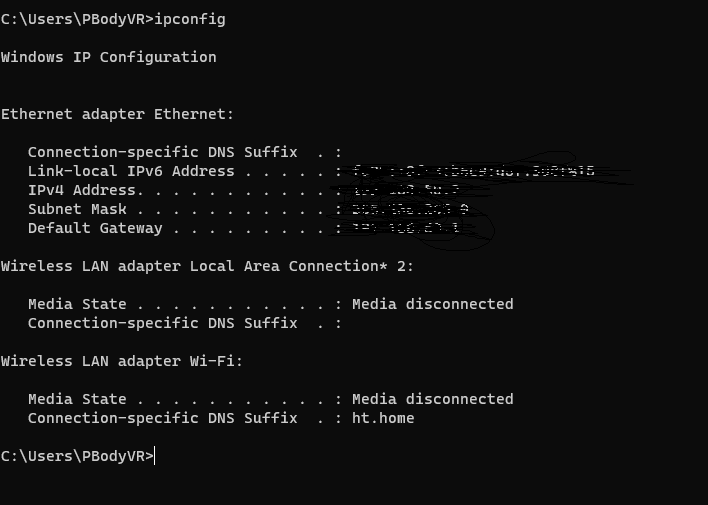Screen dimensions: 708x505
Task: Click the Ethernet adapter Ethernet header line
Action: click(x=117, y=114)
